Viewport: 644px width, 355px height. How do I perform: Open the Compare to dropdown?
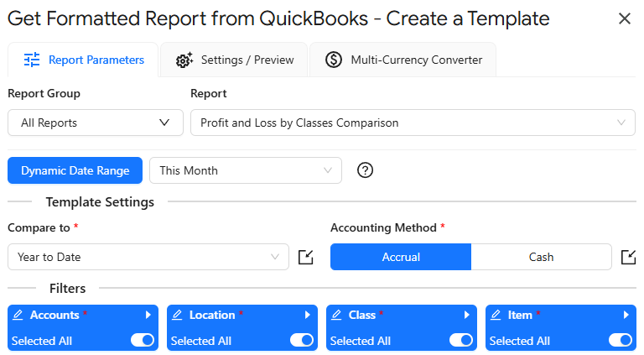click(x=148, y=257)
